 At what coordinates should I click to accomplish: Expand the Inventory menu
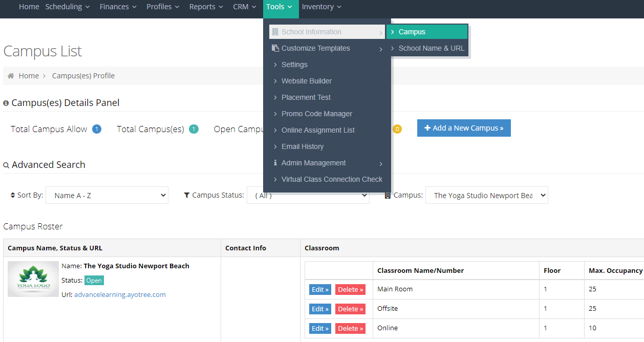[x=321, y=7]
